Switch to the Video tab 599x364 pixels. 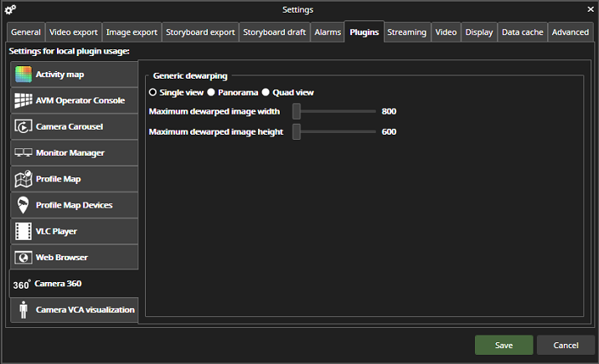[446, 33]
